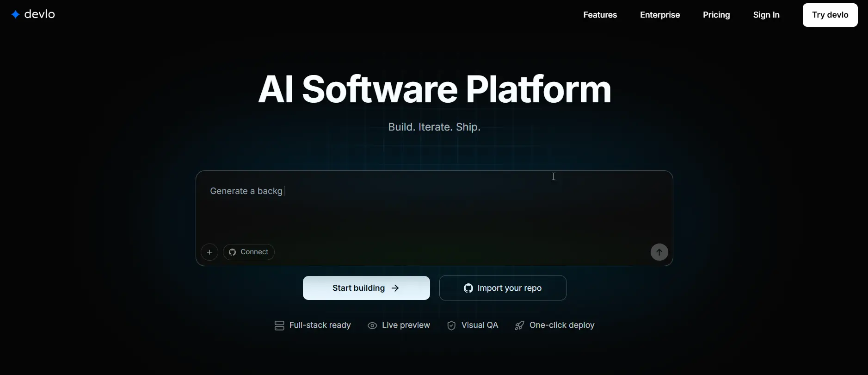Click the blue diamond devlo logo

15,15
